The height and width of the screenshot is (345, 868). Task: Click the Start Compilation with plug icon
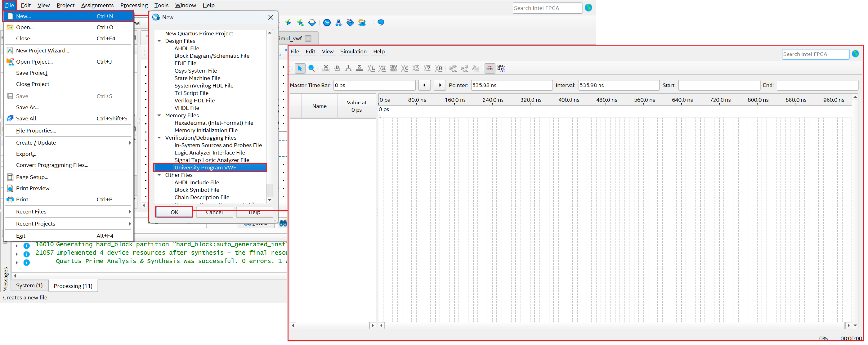coord(300,23)
